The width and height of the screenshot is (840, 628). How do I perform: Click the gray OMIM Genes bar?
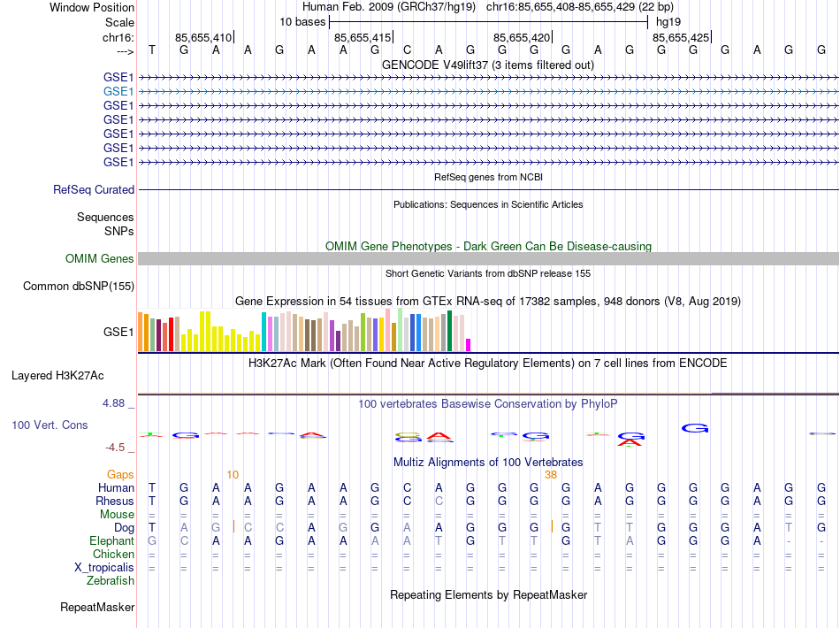487,258
